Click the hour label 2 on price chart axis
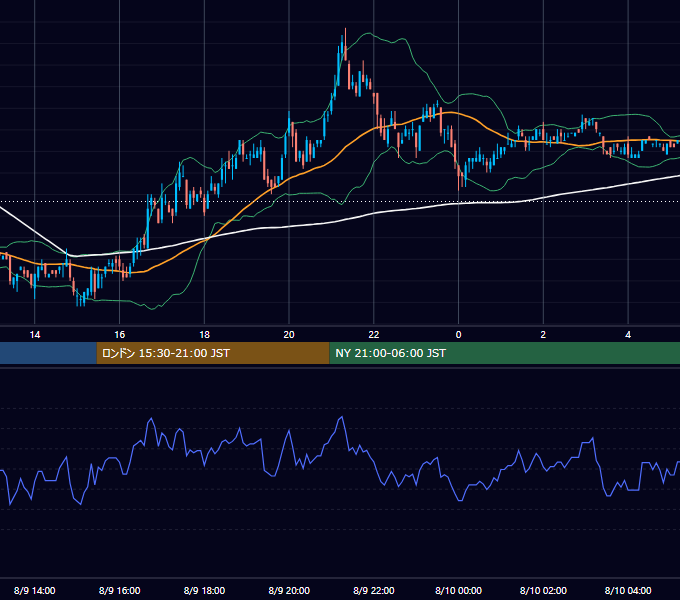680x600 pixels. click(543, 335)
